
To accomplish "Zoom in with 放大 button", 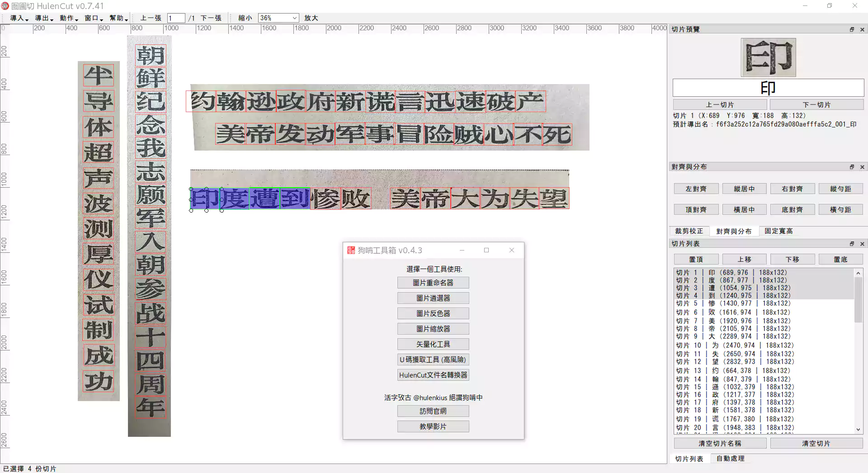I will tap(311, 18).
